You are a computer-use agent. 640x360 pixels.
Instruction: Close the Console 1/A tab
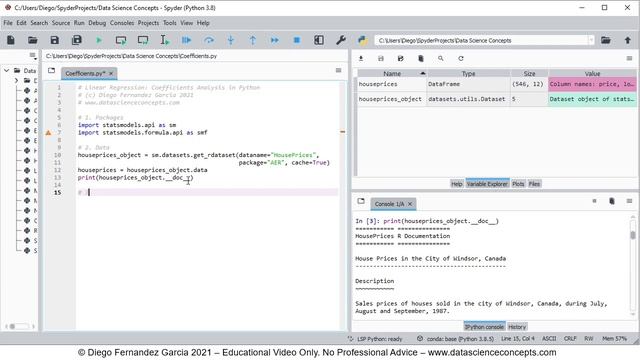[410, 204]
